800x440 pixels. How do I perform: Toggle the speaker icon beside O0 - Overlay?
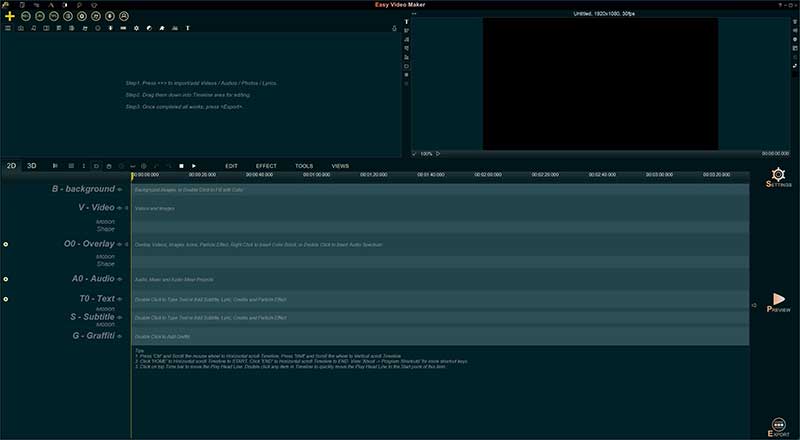coord(119,245)
